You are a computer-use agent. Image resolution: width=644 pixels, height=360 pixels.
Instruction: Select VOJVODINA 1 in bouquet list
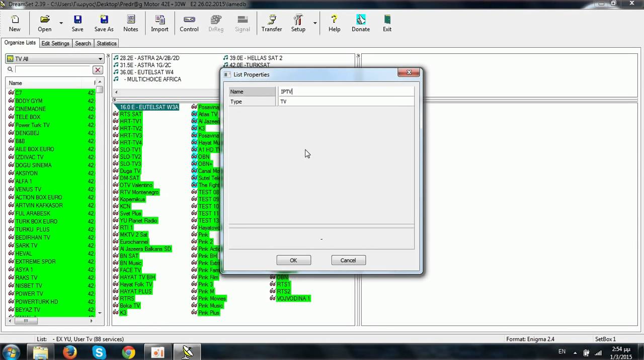click(x=293, y=299)
